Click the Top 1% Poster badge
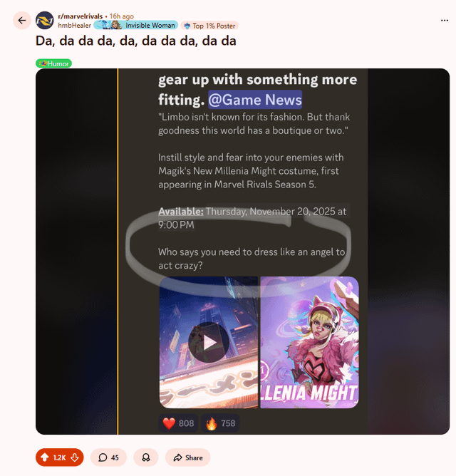The width and height of the screenshot is (456, 476). click(209, 26)
